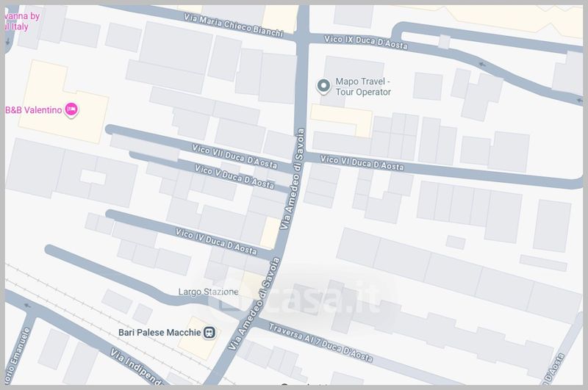Click the one-way arrow at the right road edge
Viewport: 588px width, 390px height.
[580, 101]
